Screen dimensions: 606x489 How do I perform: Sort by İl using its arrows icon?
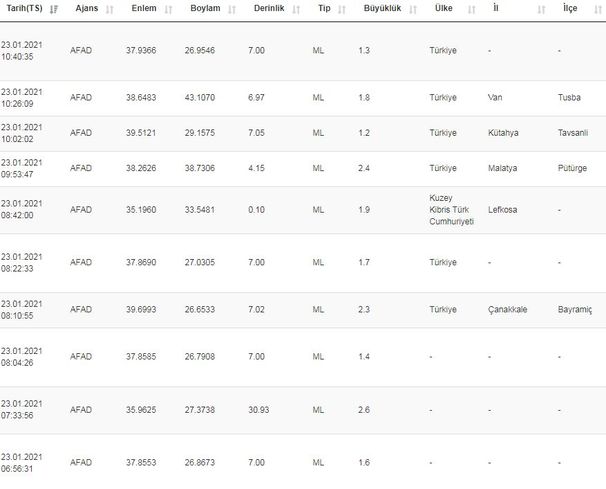(541, 9)
